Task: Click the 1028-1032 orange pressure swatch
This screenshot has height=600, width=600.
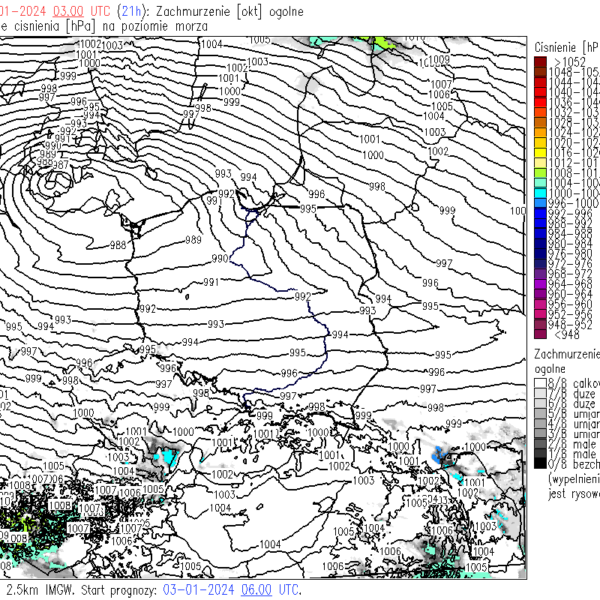Action: click(540, 122)
